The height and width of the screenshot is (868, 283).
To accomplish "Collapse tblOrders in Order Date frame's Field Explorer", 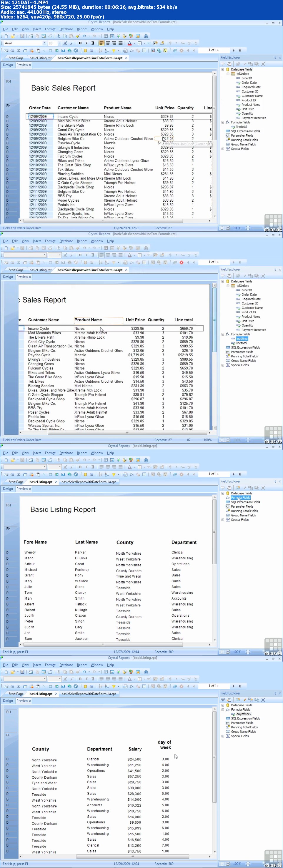I will point(228,74).
